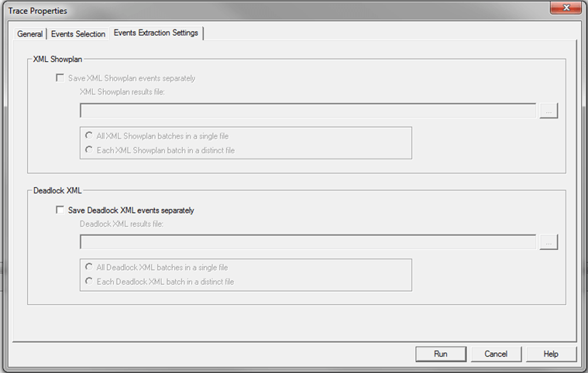Switch to the General tab

tap(29, 34)
